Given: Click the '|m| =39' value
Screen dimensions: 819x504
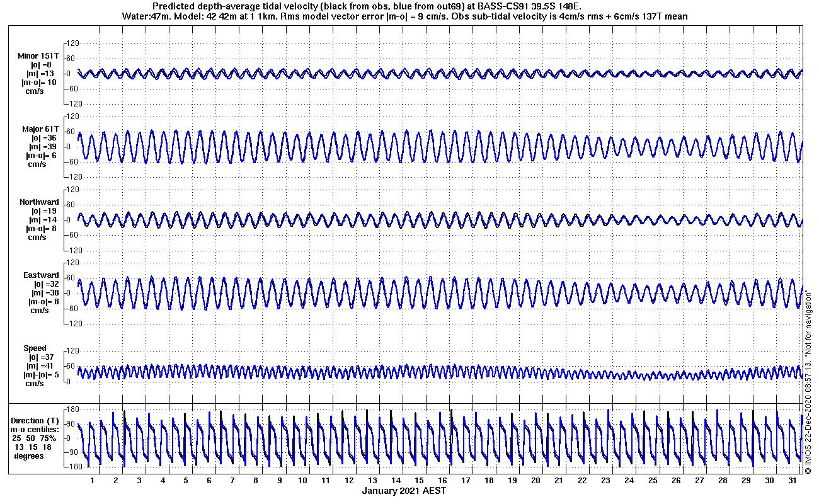Looking at the screenshot, I should point(43,147).
